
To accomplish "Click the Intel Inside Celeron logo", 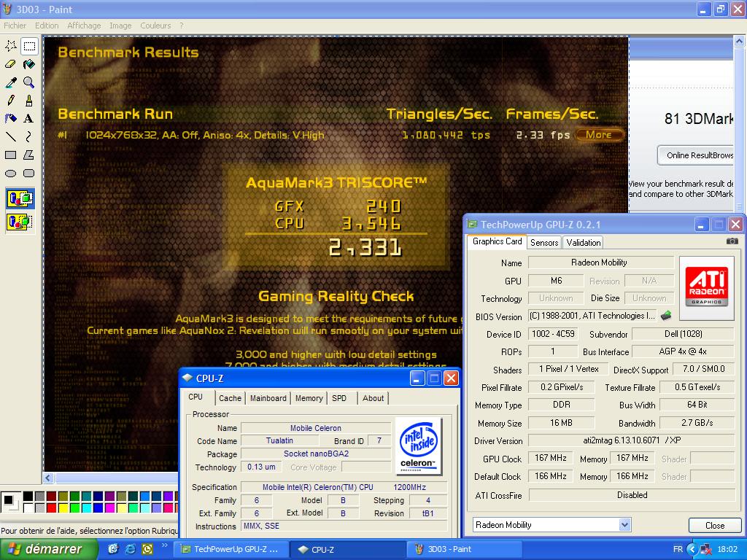I will [x=418, y=446].
